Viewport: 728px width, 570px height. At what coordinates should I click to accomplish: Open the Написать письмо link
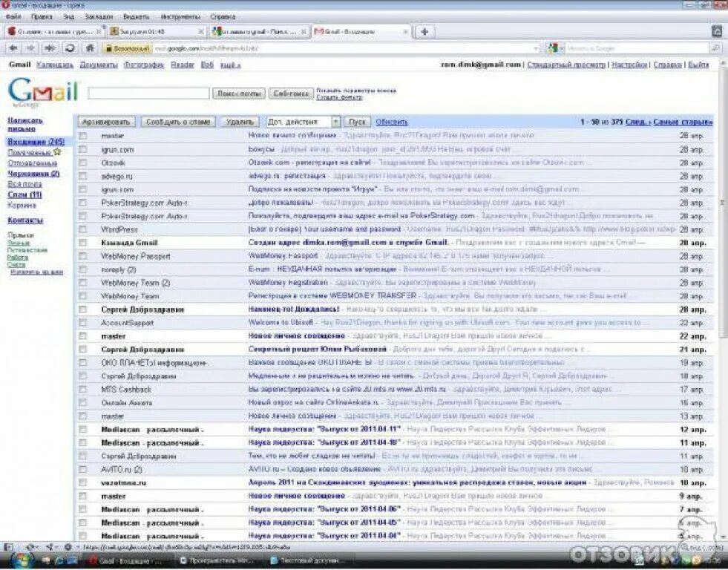[x=25, y=125]
